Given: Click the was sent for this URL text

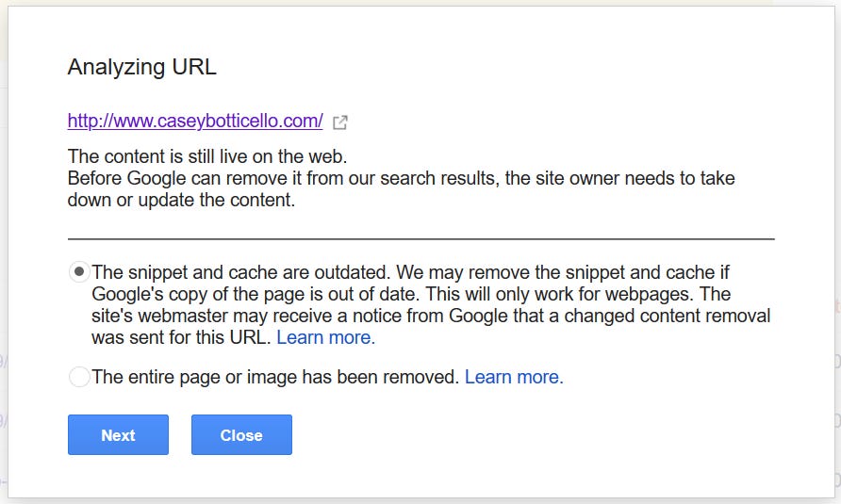Looking at the screenshot, I should (x=181, y=338).
